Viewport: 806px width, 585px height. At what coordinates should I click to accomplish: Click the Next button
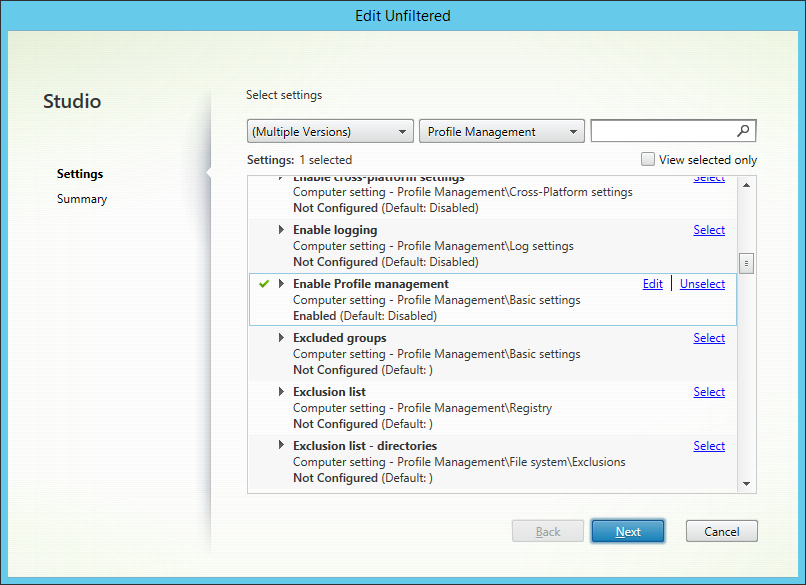click(x=628, y=532)
